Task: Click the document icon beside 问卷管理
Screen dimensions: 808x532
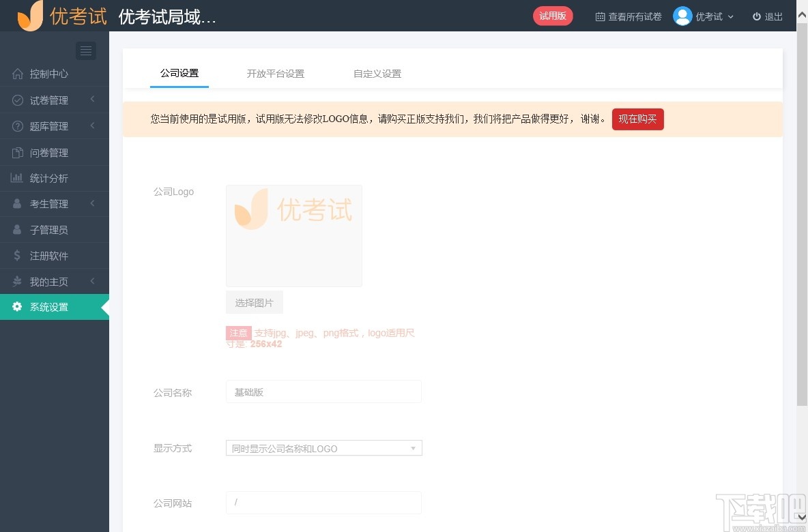Action: coord(18,153)
